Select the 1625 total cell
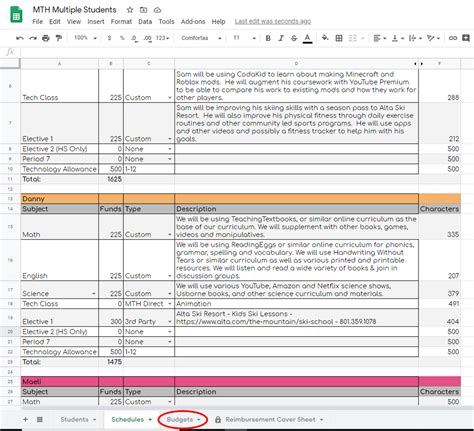The image size is (474, 431). tap(111, 179)
